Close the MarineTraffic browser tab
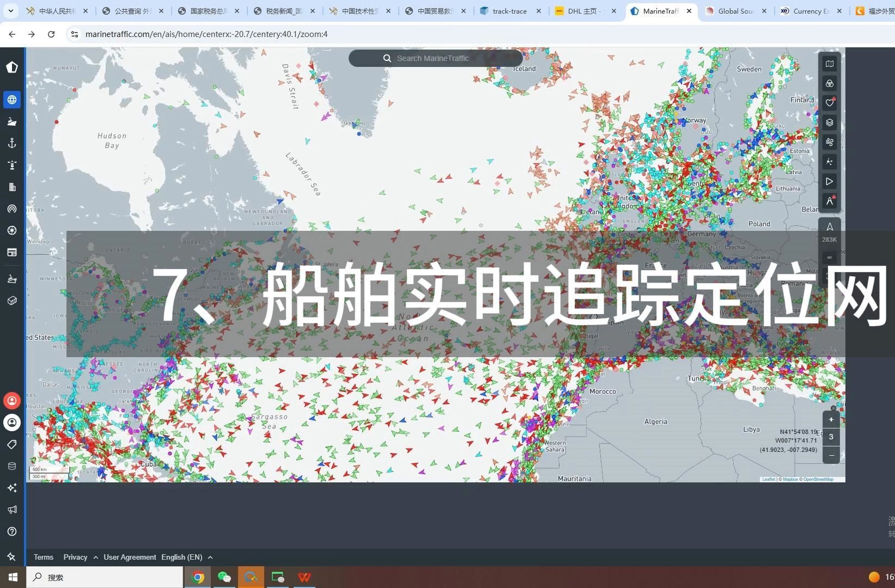The width and height of the screenshot is (895, 588). click(x=689, y=11)
